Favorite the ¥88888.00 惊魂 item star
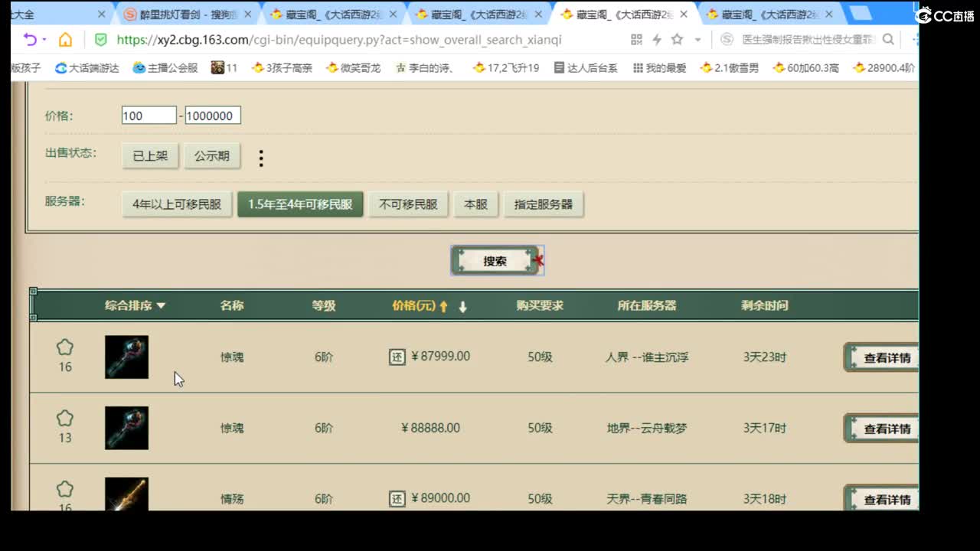The image size is (980, 551). tap(65, 418)
